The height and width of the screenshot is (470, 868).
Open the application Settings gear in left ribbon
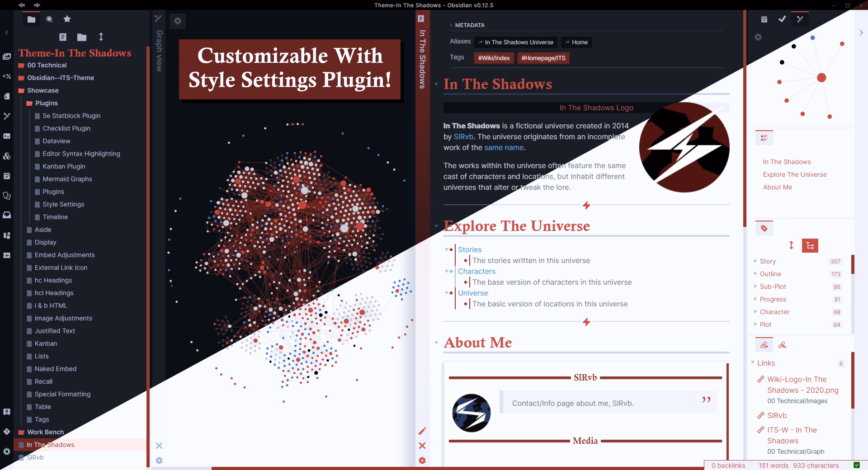tap(7, 451)
